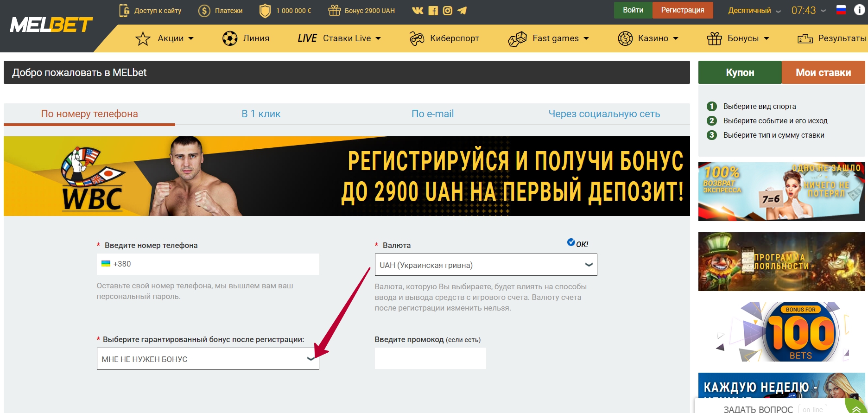Image resolution: width=868 pixels, height=413 pixels.
Task: Switch to По e-mail tab
Action: [432, 114]
